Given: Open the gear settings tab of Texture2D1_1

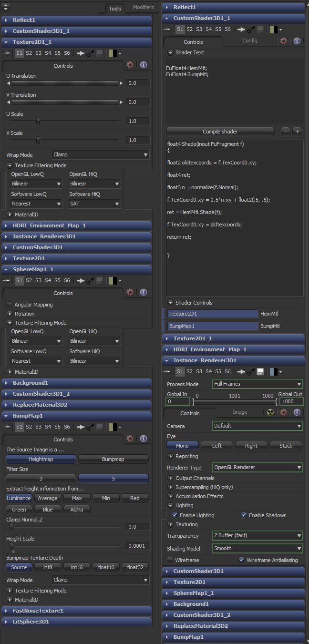Looking at the screenshot, I should point(130,65).
